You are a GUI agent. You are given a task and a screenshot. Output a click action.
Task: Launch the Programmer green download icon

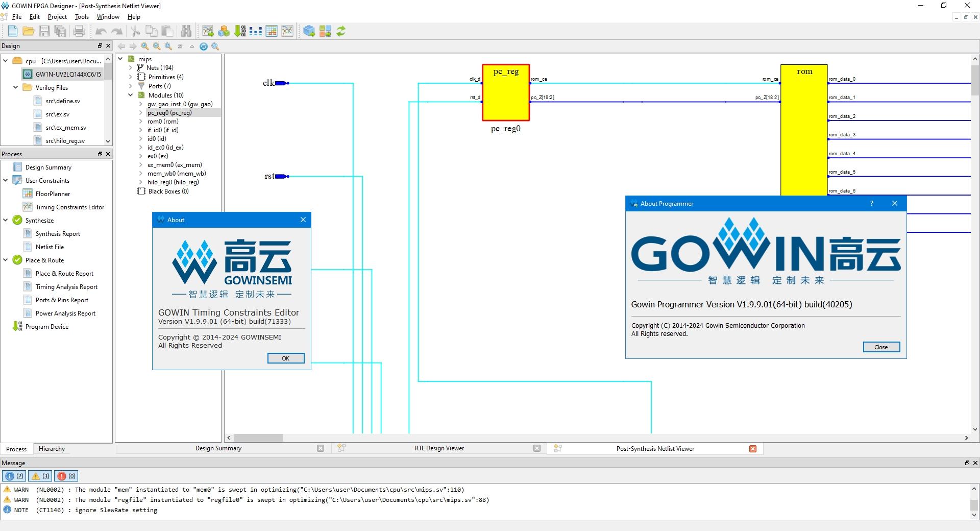point(240,31)
